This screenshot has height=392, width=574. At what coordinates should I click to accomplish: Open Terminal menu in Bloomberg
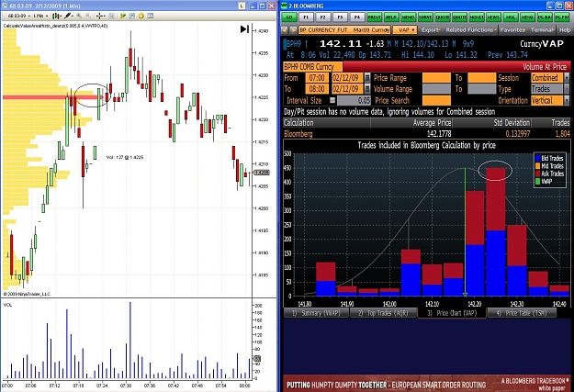pyautogui.click(x=543, y=30)
